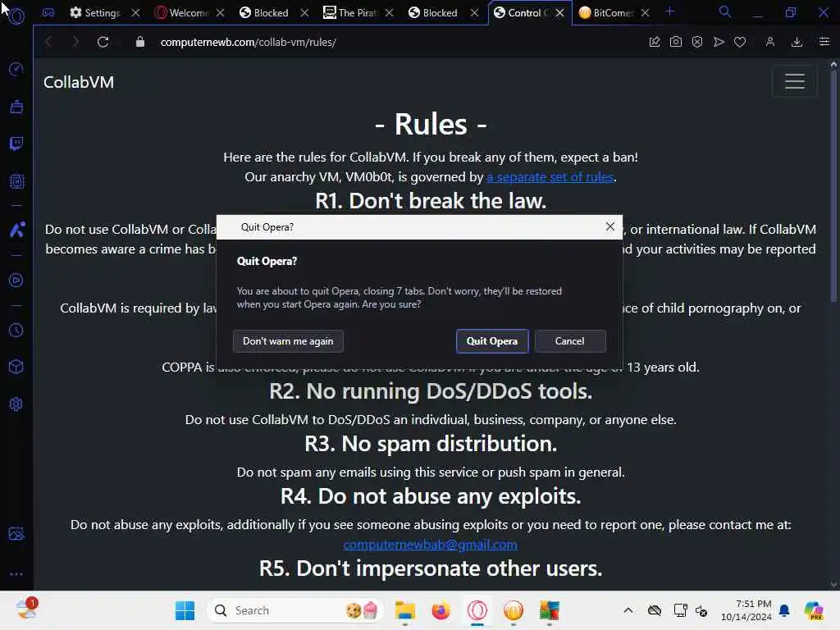Open Extensions cube icon in sidebar
The height and width of the screenshot is (630, 840).
[16, 367]
